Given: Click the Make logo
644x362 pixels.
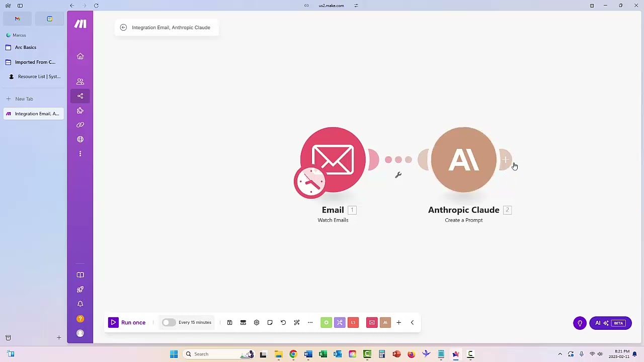Looking at the screenshot, I should tap(80, 24).
